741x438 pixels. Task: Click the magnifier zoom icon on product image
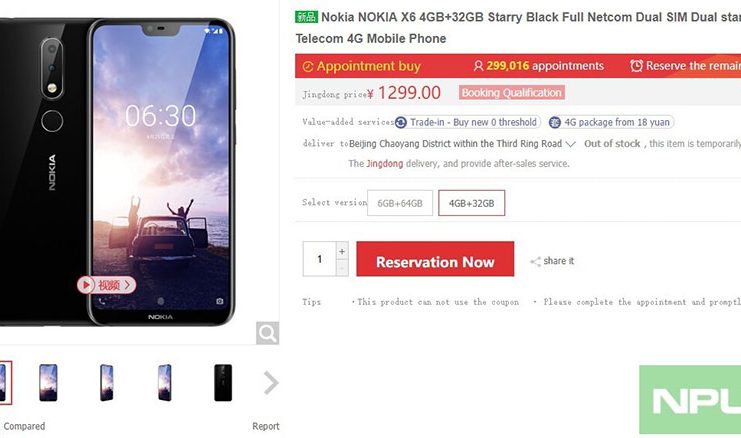267,333
